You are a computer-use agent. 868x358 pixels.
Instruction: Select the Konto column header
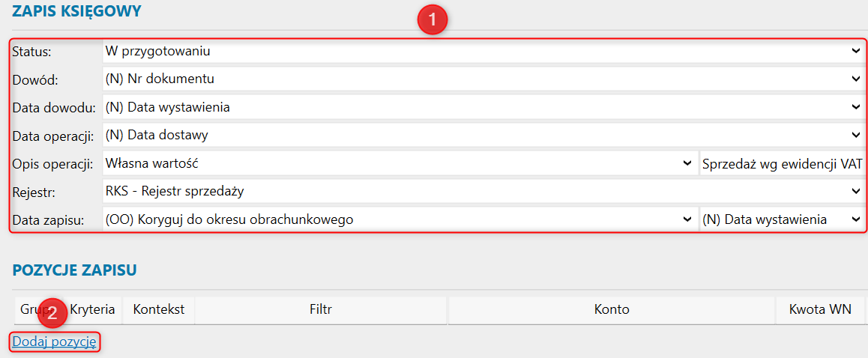[x=612, y=309]
